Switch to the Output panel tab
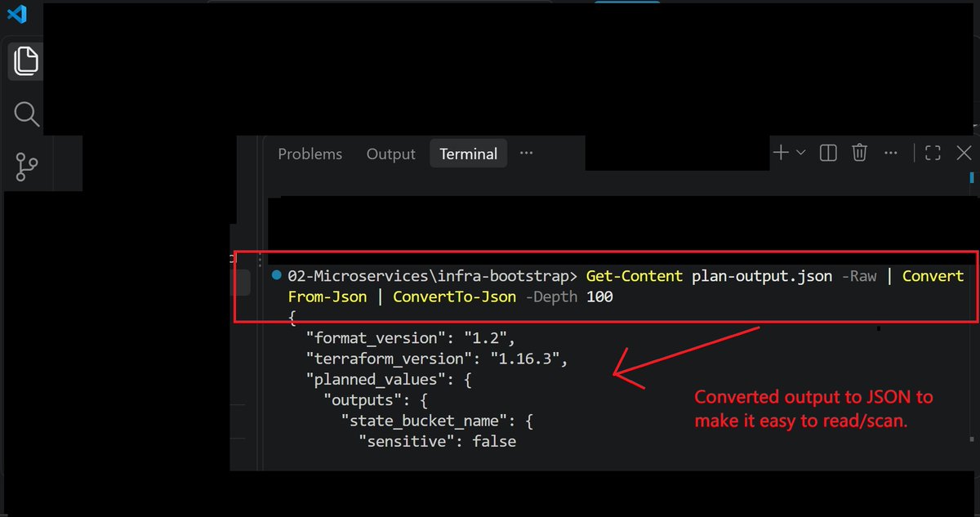The width and height of the screenshot is (980, 517). (x=390, y=154)
